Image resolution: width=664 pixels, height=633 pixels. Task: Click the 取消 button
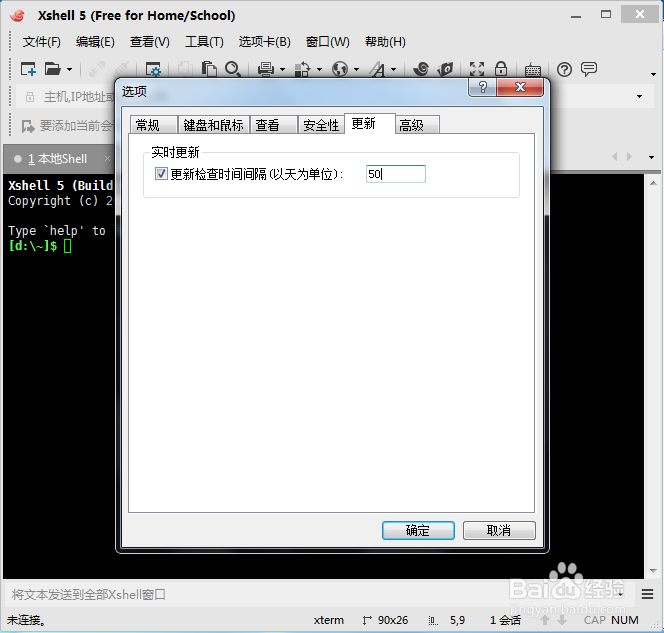[x=499, y=531]
